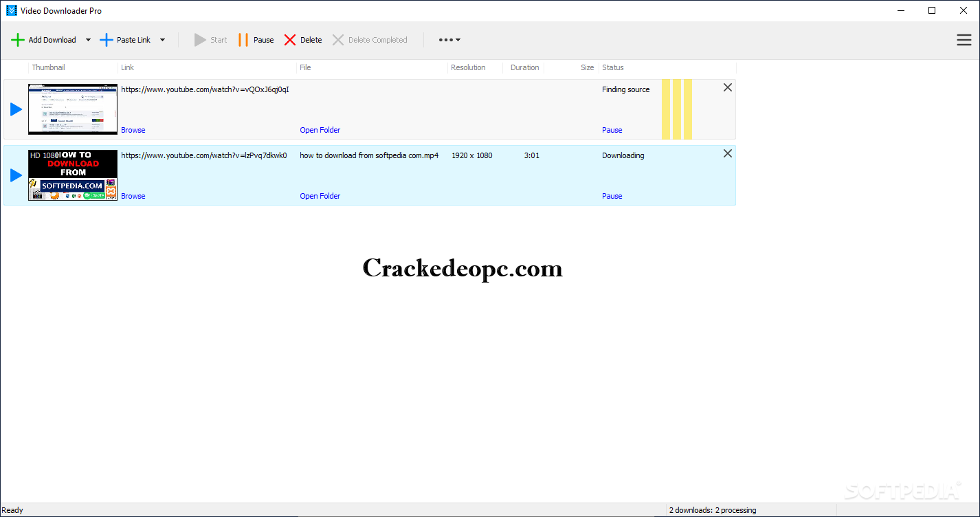Click the 3:01 duration value
Image resolution: width=980 pixels, height=517 pixels.
point(532,155)
